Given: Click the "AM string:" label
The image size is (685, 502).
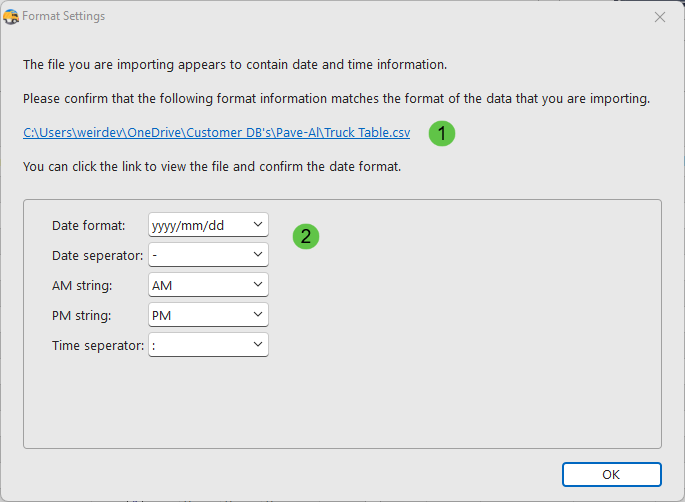Looking at the screenshot, I should (x=82, y=286).
